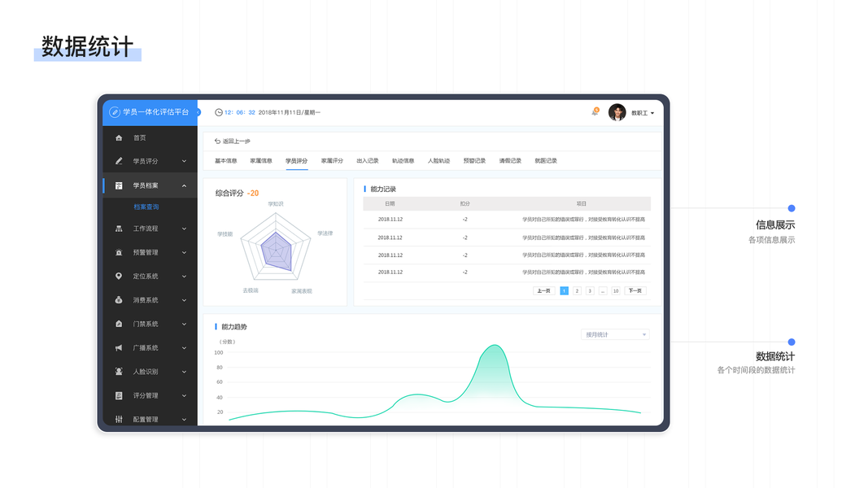Collapse sidebar with the arrow handle
This screenshot has height=488, width=868.
(x=198, y=112)
